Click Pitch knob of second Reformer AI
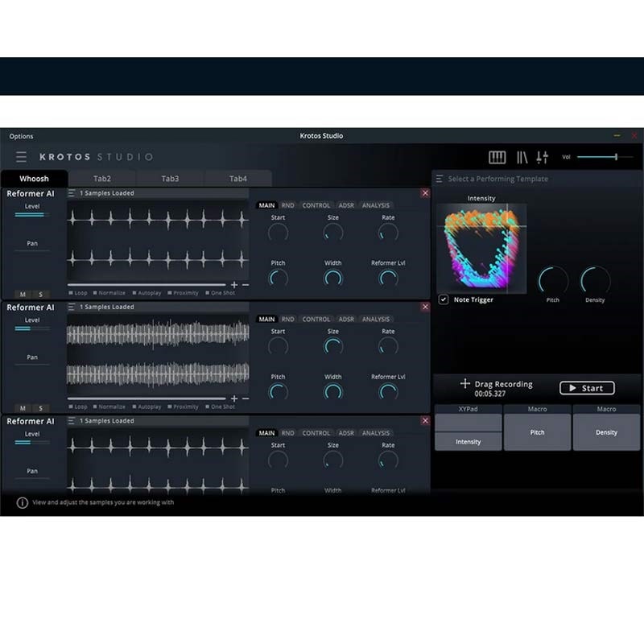The width and height of the screenshot is (644, 644). coord(278,392)
